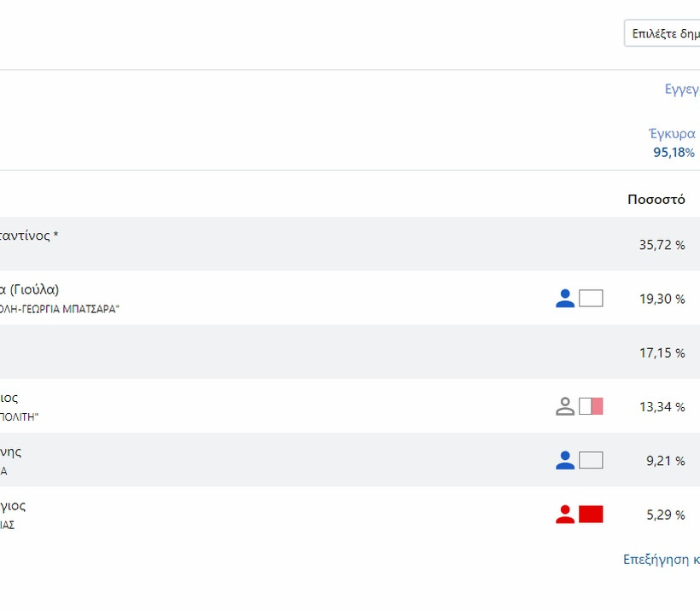Click blue person icon in 9,21 % row

point(564,461)
